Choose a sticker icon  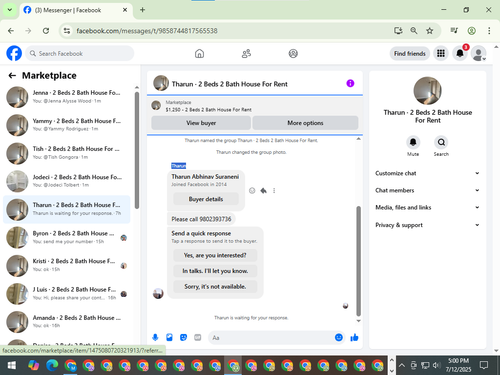[183, 338]
